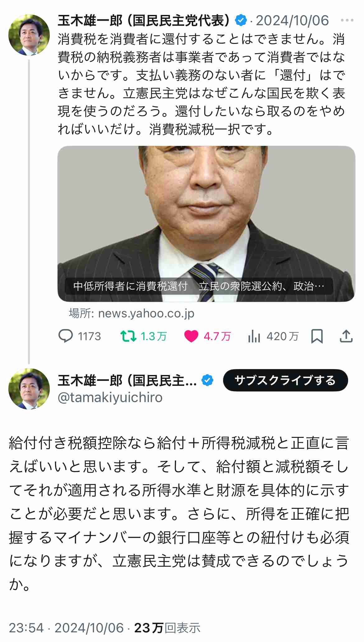Open the three-dot more menu
This screenshot has height=642, width=364.
pos(347,21)
